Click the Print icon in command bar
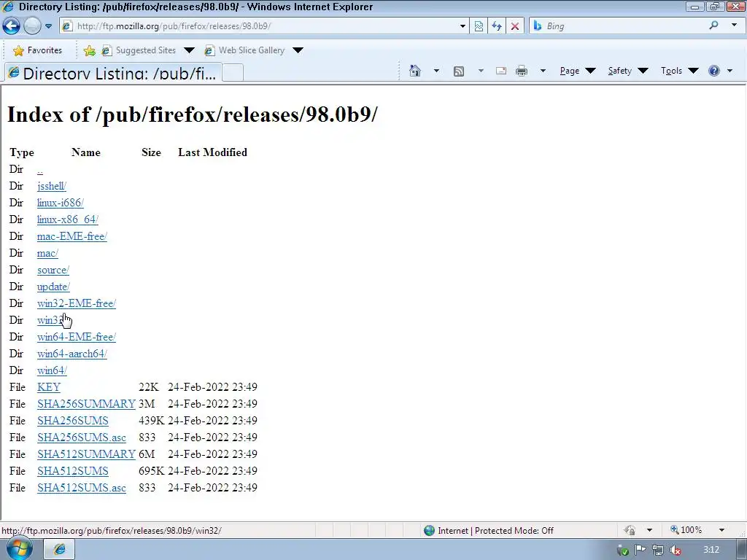The width and height of the screenshot is (747, 560). [x=522, y=71]
